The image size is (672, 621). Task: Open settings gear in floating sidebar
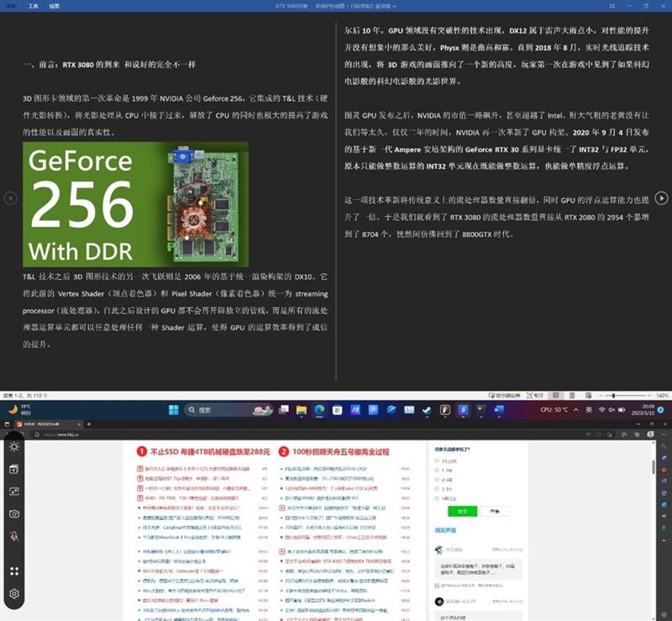[x=14, y=593]
